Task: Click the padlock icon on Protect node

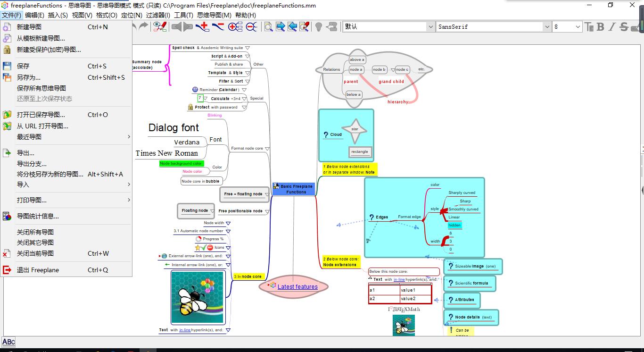Action: click(190, 108)
